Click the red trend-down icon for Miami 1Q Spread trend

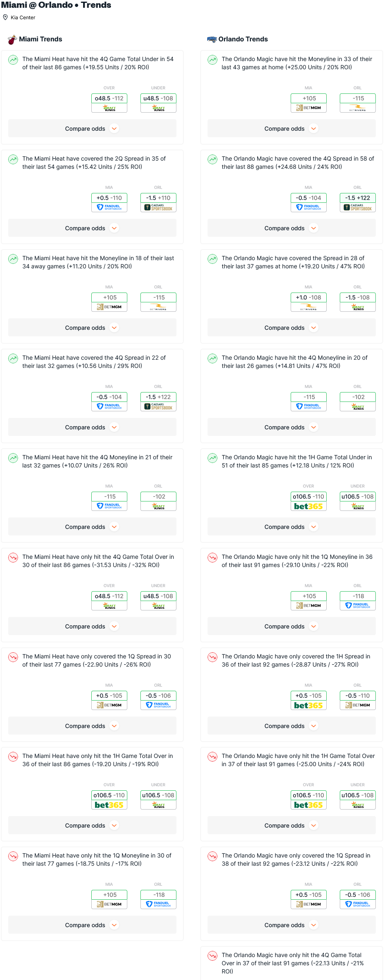pos(13,657)
